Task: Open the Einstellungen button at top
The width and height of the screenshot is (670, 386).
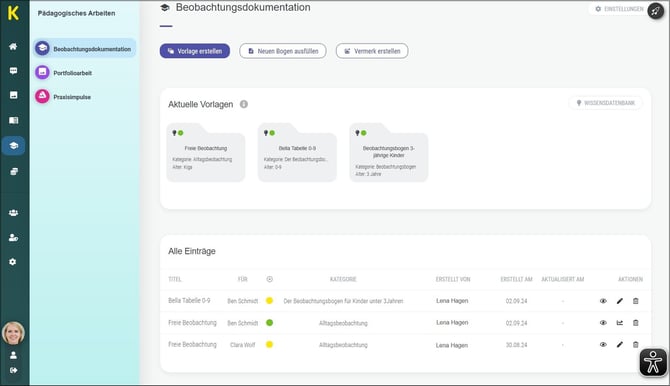Action: [620, 9]
